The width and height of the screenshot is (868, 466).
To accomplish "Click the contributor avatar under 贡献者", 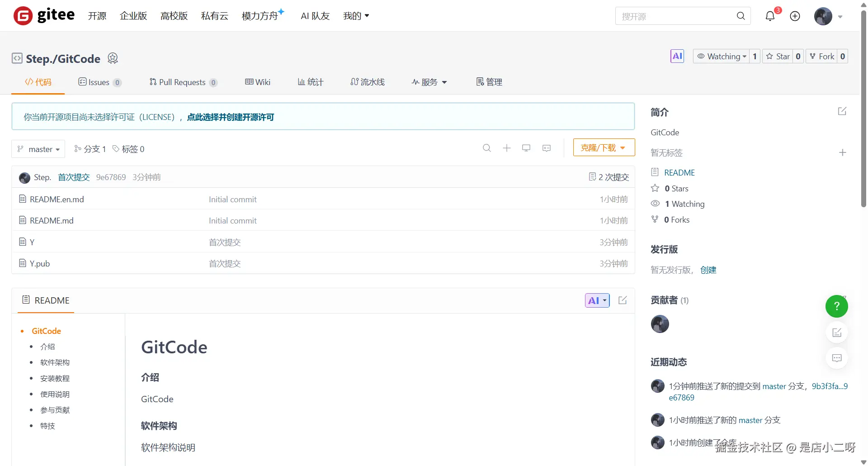I will (660, 324).
